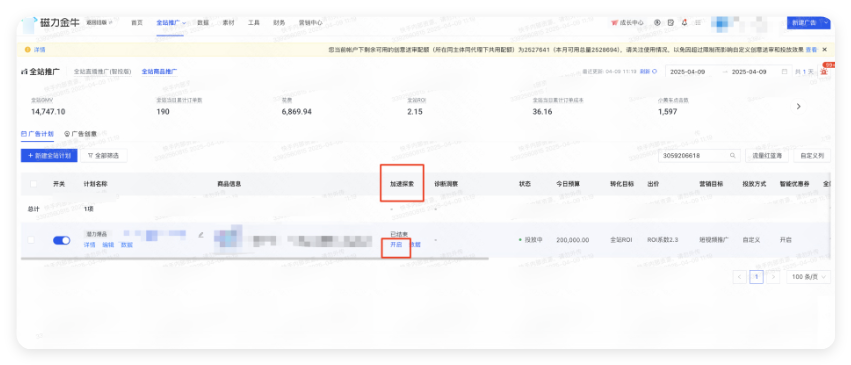
Task: Click the 14,747.10 metric value
Action: 48,112
